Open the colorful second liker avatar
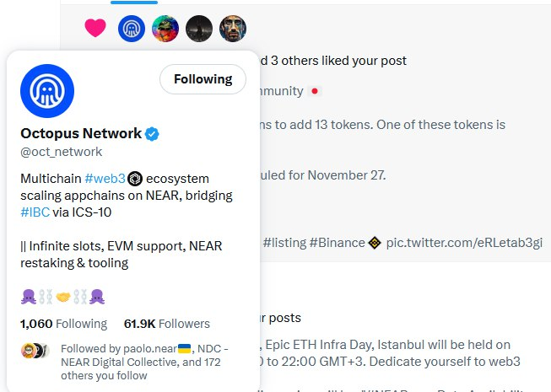Viewport: 551px width, 392px height. coord(165,29)
